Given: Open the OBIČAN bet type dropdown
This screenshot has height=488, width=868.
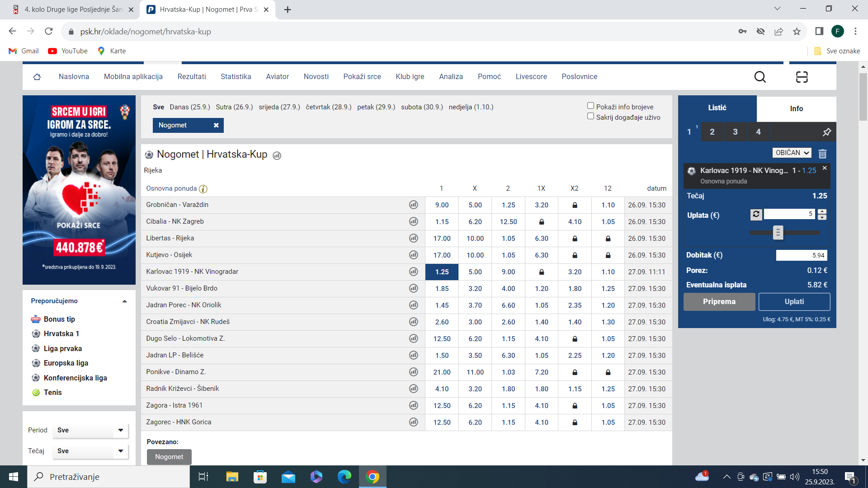Looking at the screenshot, I should [x=792, y=153].
